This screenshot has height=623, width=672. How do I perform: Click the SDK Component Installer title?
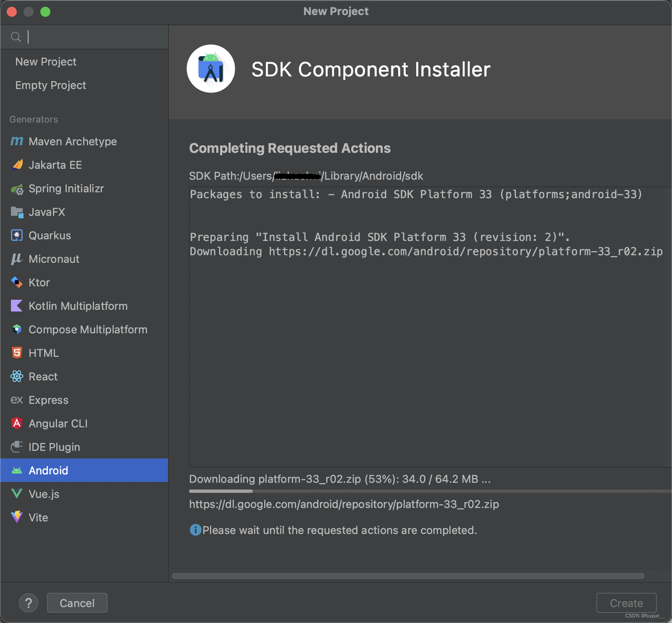click(x=371, y=69)
